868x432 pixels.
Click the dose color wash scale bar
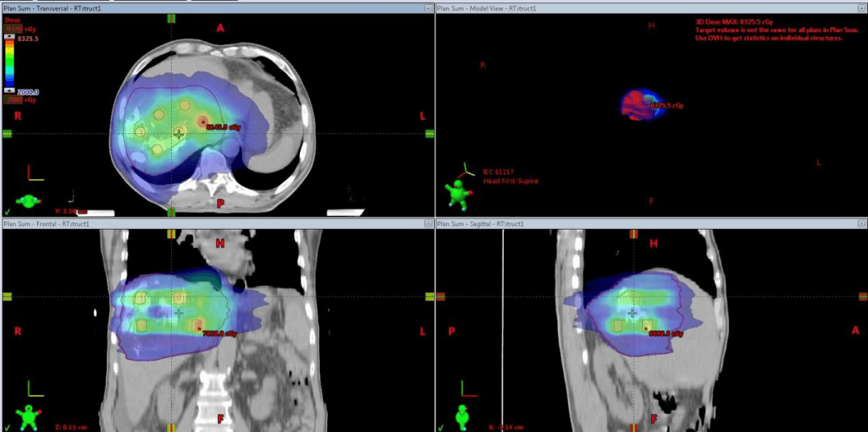(9, 64)
